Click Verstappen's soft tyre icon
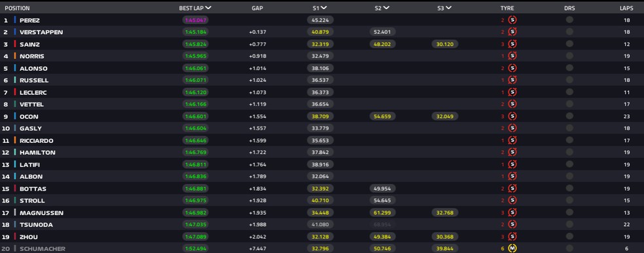Image resolution: width=644 pixels, height=253 pixels. 512,31
